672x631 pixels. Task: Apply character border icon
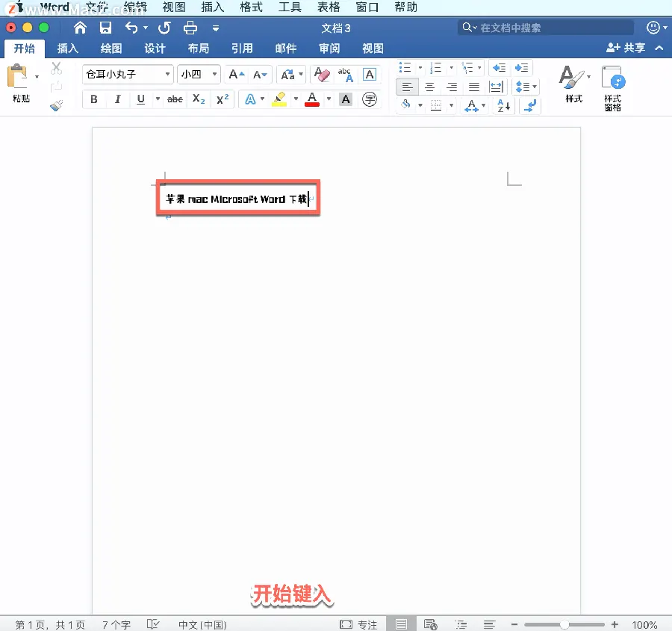point(370,75)
